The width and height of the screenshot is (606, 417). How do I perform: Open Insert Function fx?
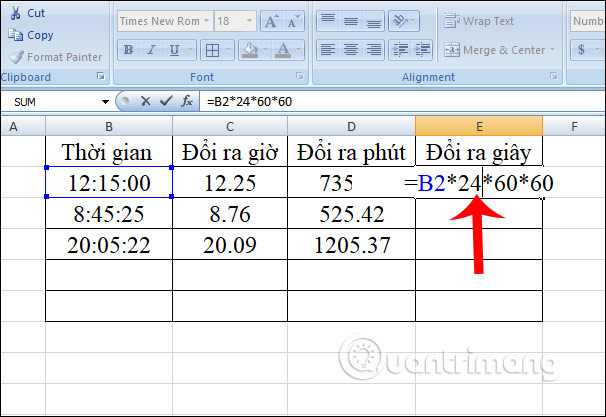187,101
